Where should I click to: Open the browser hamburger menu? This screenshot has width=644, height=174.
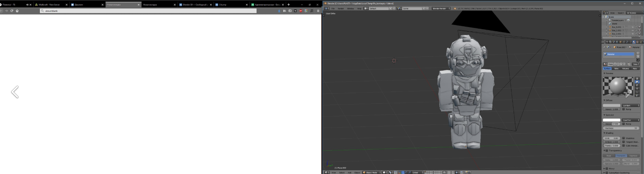click(318, 11)
